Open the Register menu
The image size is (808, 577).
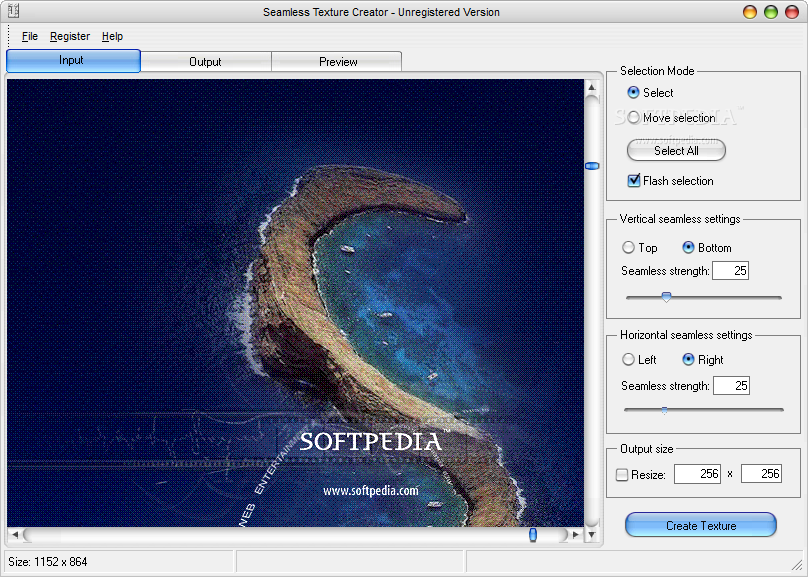coord(70,36)
